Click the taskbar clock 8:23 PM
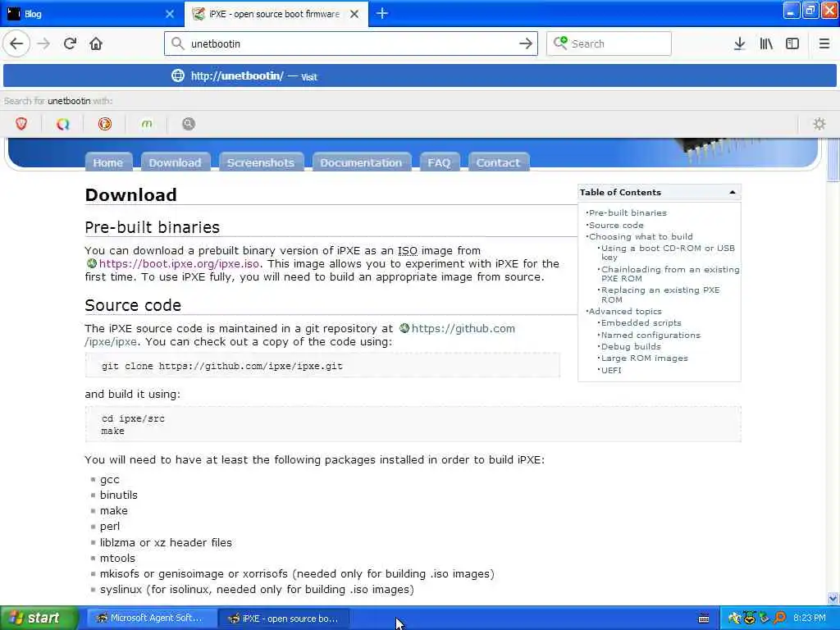Image resolution: width=840 pixels, height=630 pixels. coord(810,619)
